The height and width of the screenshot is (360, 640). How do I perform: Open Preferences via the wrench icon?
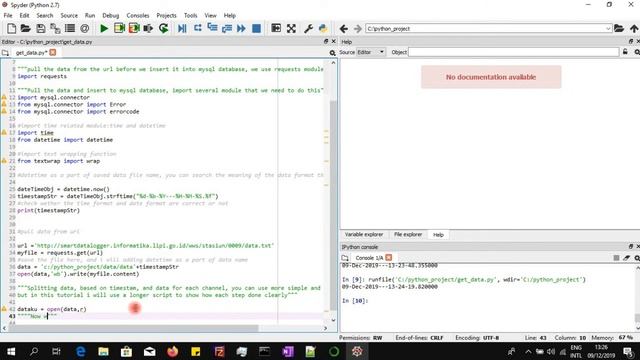click(308, 28)
